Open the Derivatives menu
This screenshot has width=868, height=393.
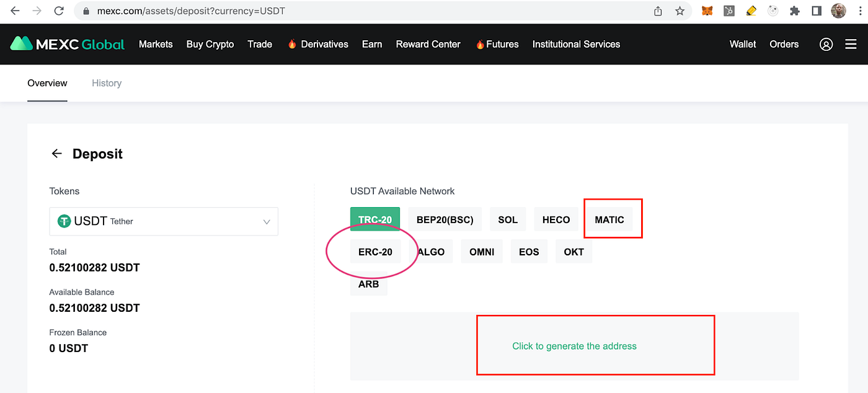(317, 44)
